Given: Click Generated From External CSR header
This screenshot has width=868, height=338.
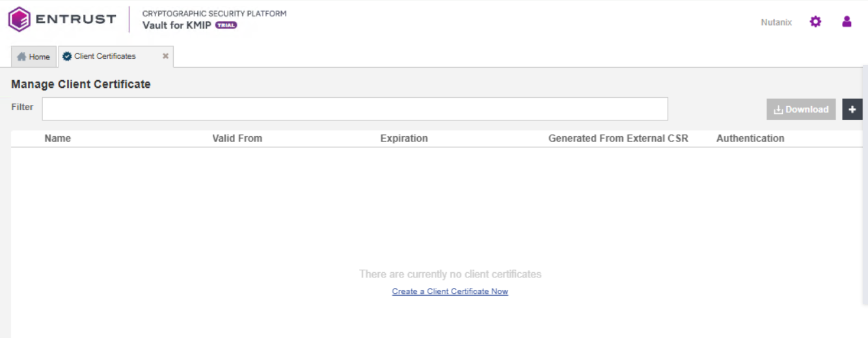Looking at the screenshot, I should click(618, 138).
